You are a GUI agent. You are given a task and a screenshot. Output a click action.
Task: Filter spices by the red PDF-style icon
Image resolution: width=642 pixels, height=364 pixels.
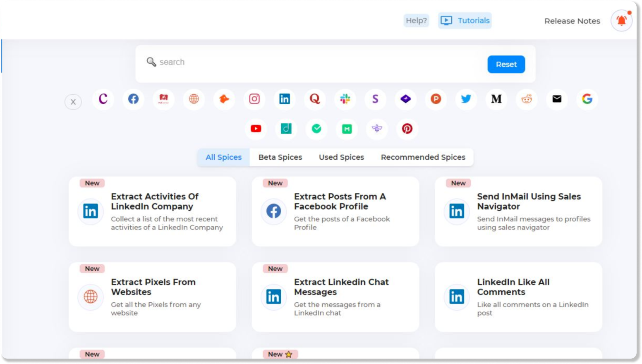click(163, 99)
